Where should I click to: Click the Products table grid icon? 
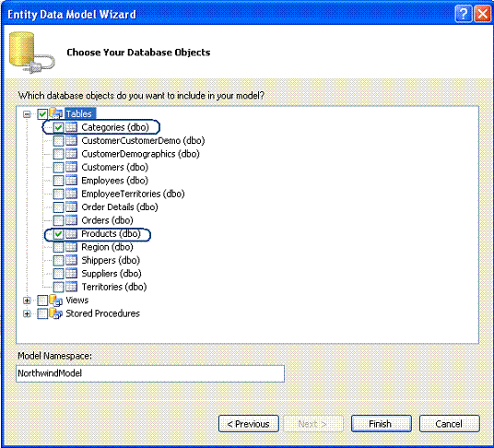(x=71, y=234)
